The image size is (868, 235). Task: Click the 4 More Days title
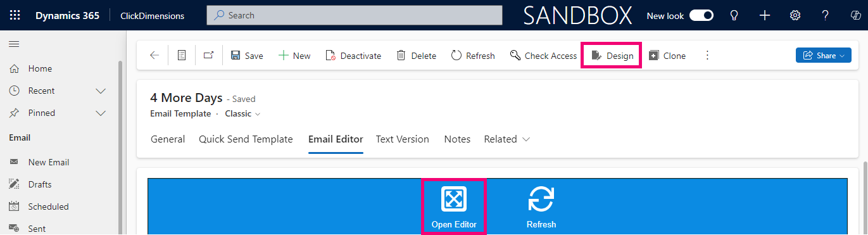click(186, 98)
